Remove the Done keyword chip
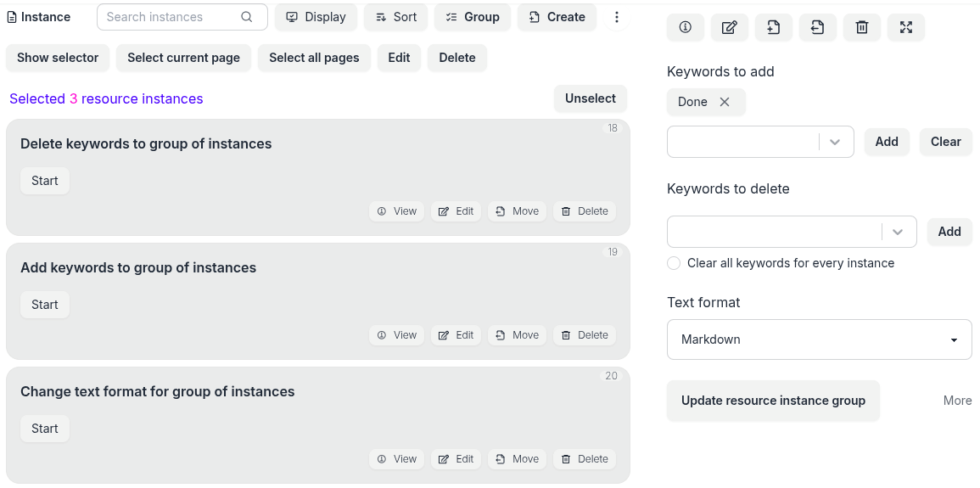Screen dimensions: 980x488 [x=725, y=102]
